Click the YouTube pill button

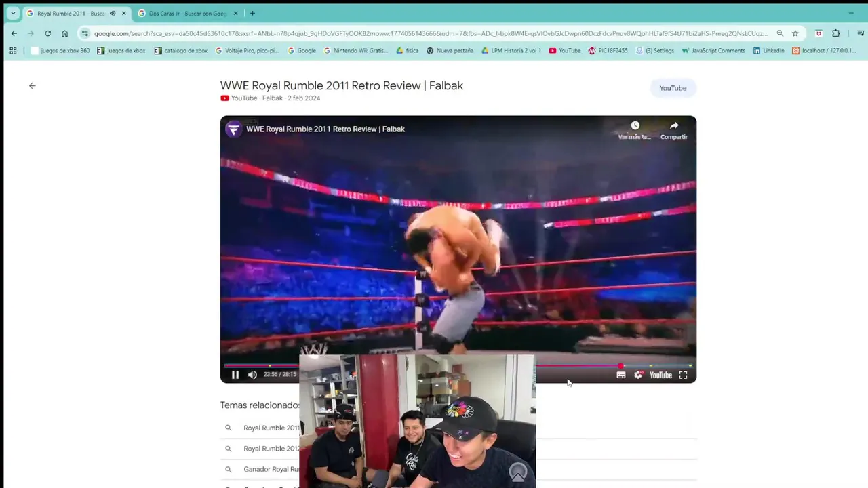pos(673,88)
